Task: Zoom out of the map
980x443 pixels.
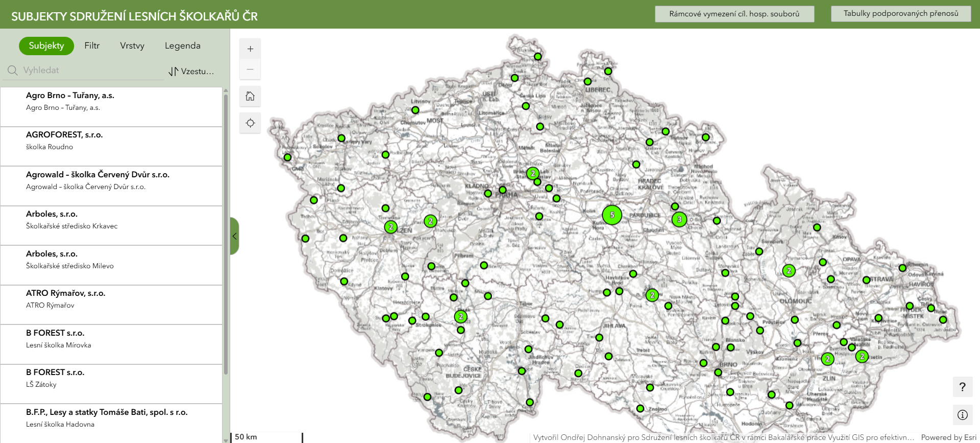Action: coord(250,69)
